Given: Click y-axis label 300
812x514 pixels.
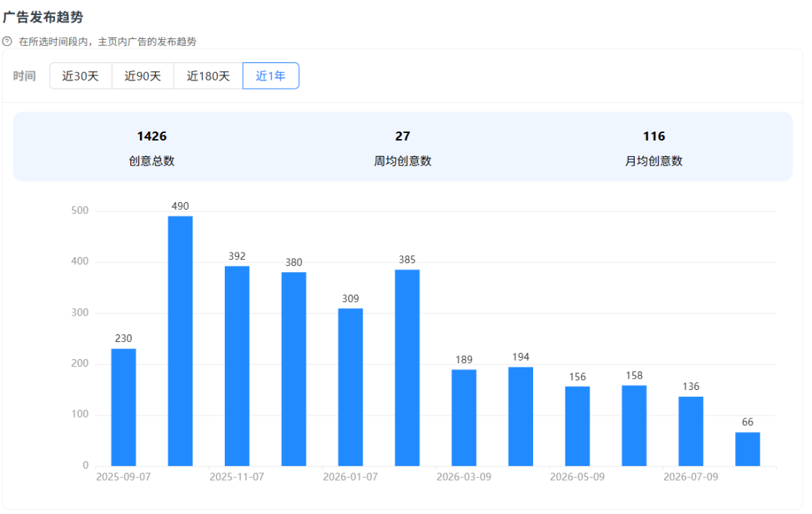Looking at the screenshot, I should (x=80, y=313).
